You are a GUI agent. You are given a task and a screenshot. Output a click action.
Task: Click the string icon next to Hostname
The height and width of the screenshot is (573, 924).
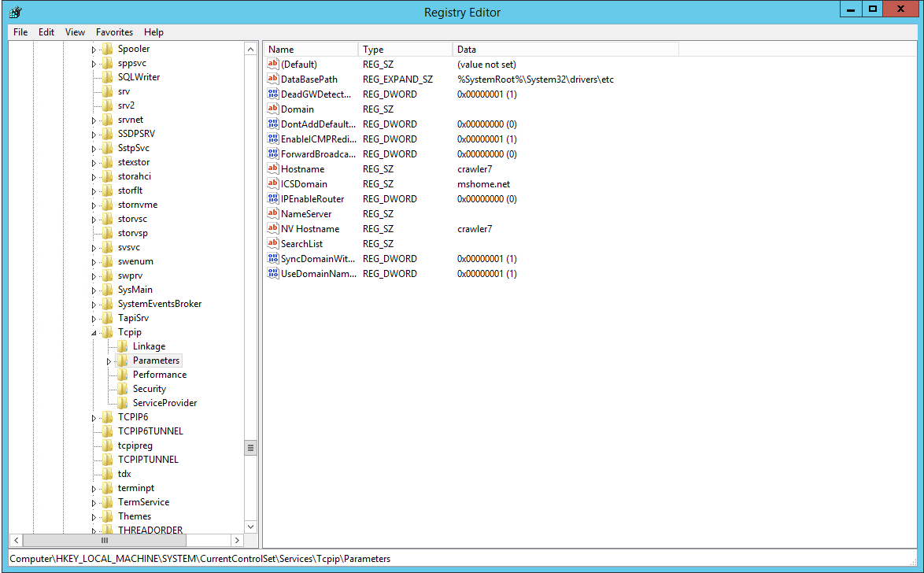pyautogui.click(x=273, y=169)
